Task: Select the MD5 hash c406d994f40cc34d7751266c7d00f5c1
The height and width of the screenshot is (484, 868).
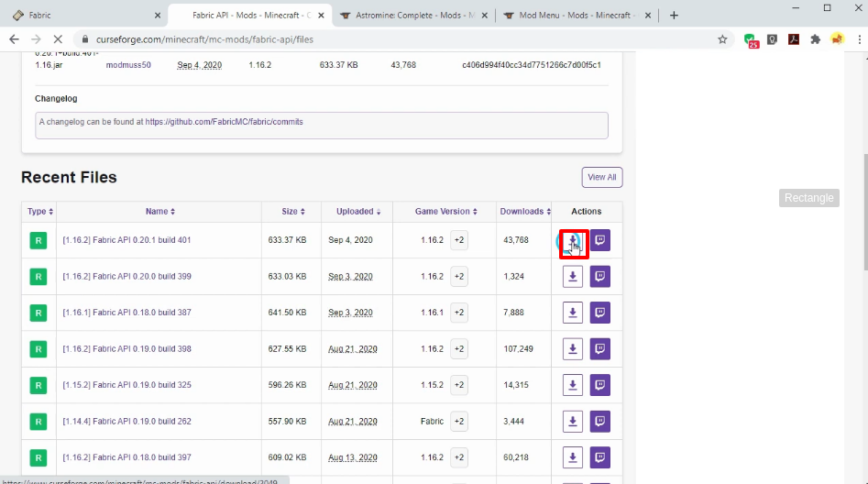Action: (532, 65)
